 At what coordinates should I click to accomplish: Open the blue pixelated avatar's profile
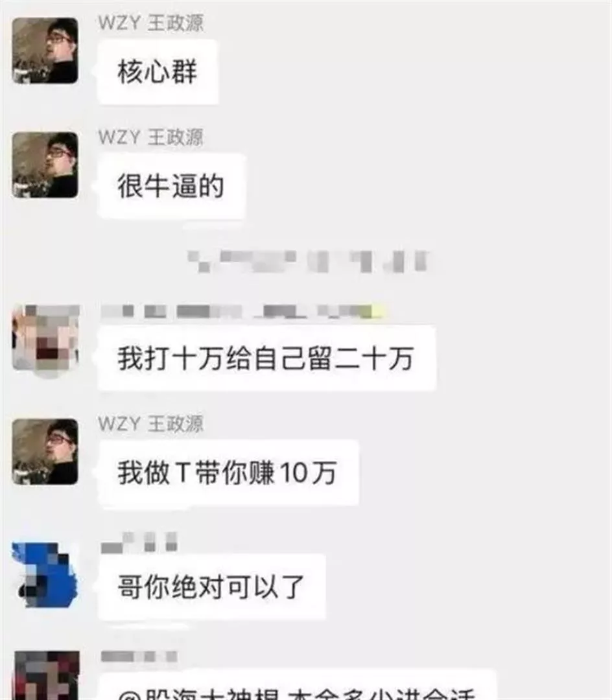point(45,574)
